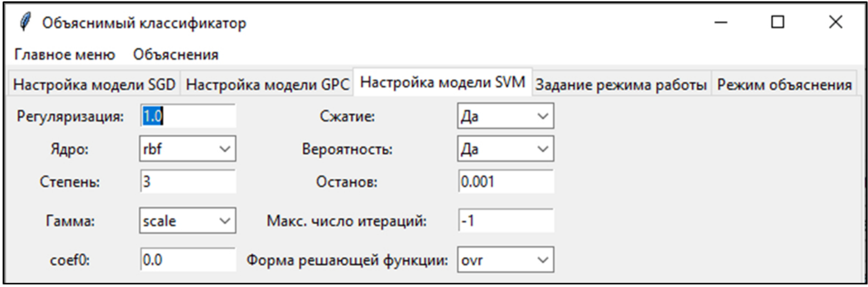The image size is (868, 287).
Task: Maximize the classifier window
Action: (x=778, y=22)
